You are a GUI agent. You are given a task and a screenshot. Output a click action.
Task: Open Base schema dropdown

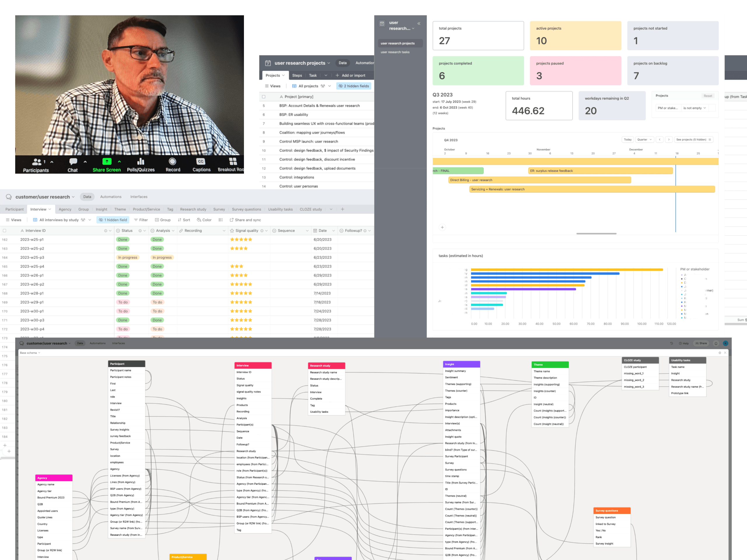pos(30,353)
